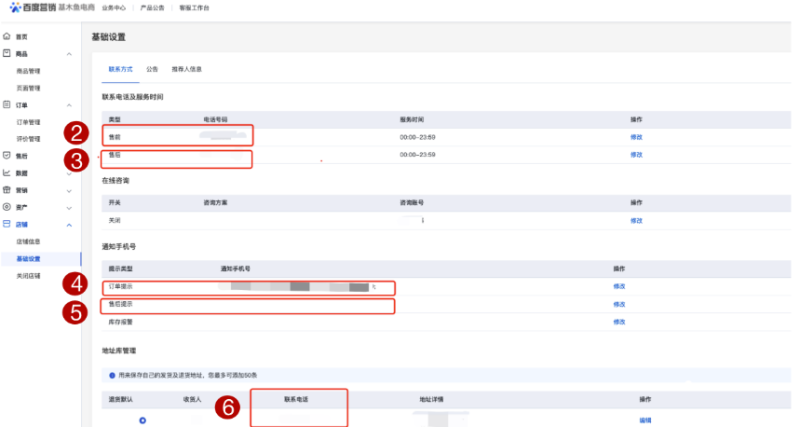Open 客服工作台 in the top navigation
The height and width of the screenshot is (427, 800).
pos(194,9)
